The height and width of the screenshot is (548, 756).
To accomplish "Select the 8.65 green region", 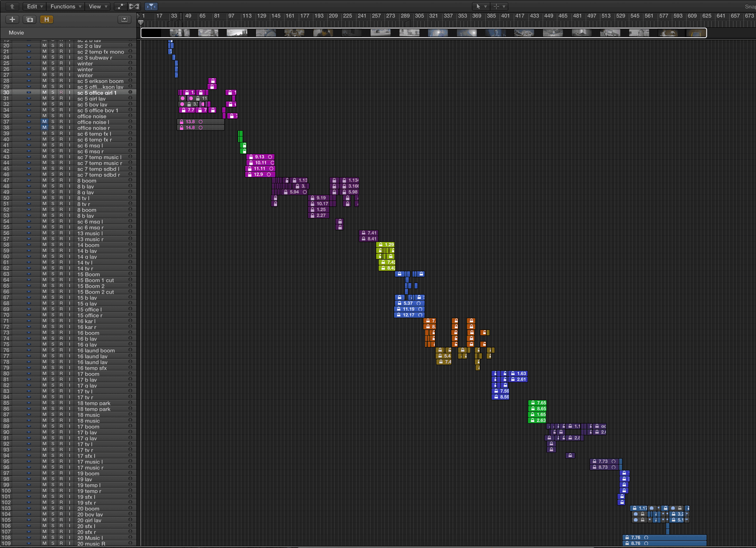I will click(x=537, y=409).
